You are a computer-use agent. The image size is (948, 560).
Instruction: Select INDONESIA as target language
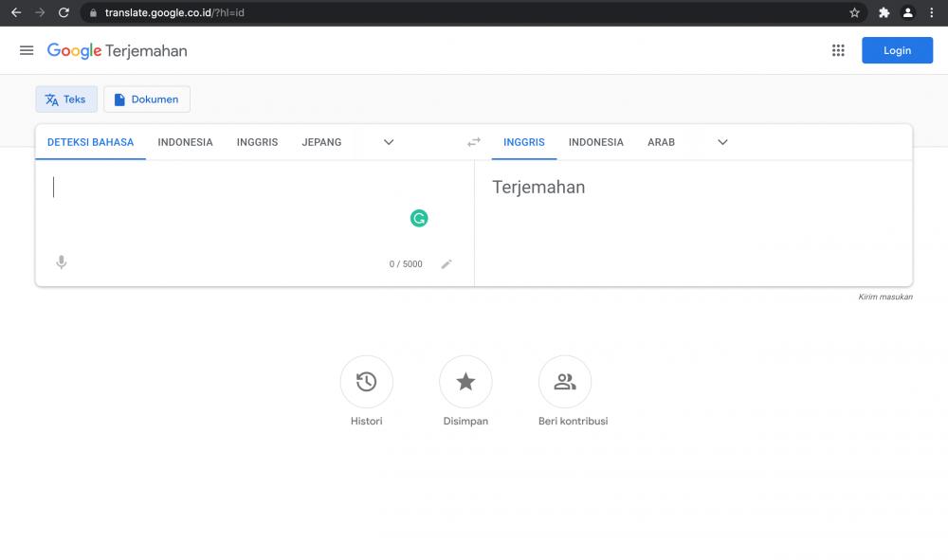pos(596,142)
